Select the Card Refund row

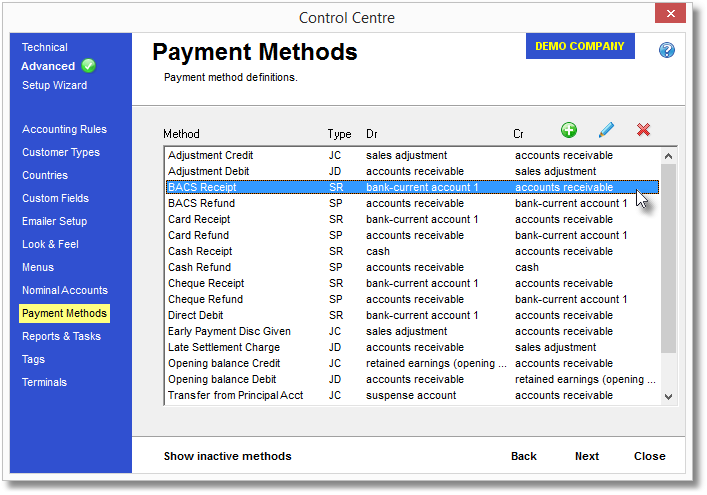click(x=413, y=235)
